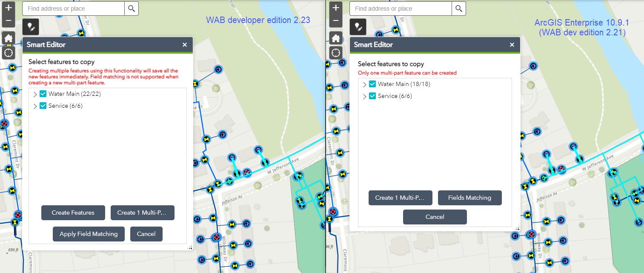The image size is (644, 273).
Task: Click the search magnifier icon in the left app
Action: (131, 8)
